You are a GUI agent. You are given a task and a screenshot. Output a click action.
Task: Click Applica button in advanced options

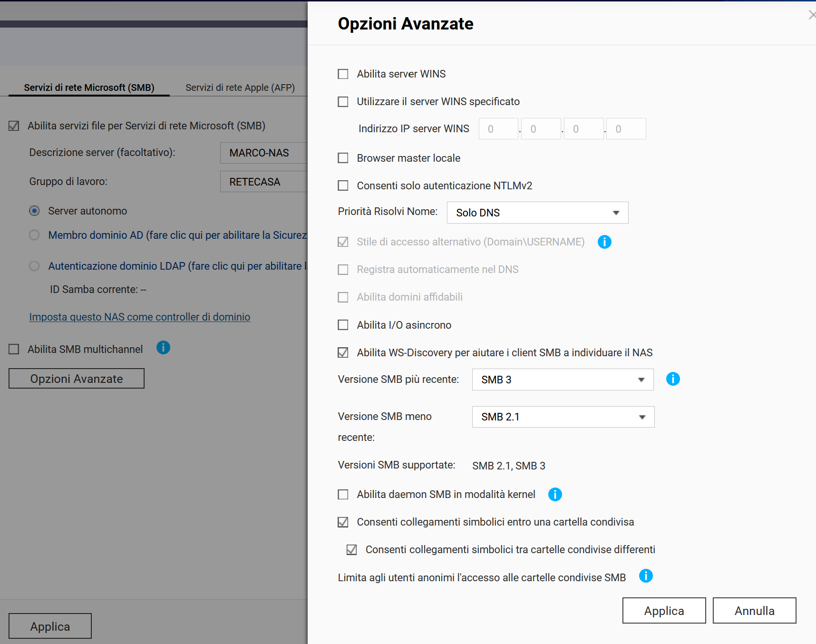click(664, 611)
